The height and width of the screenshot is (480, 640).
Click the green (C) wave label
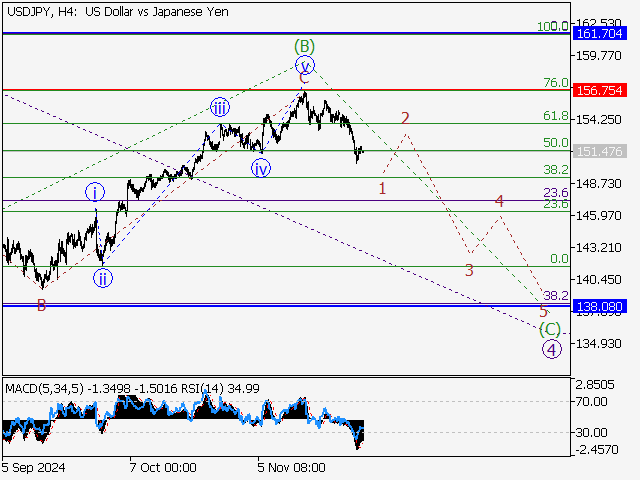tap(549, 329)
